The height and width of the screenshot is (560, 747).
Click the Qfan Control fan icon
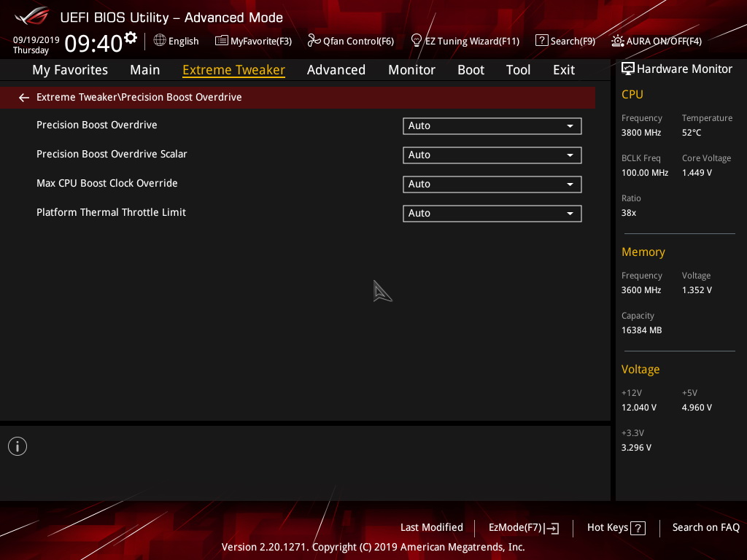tap(314, 41)
